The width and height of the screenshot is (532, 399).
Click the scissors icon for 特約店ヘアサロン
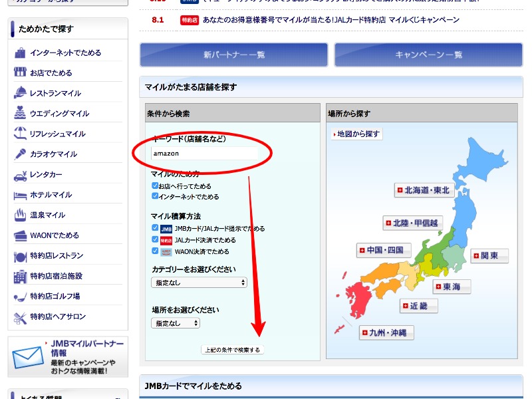[x=20, y=318]
